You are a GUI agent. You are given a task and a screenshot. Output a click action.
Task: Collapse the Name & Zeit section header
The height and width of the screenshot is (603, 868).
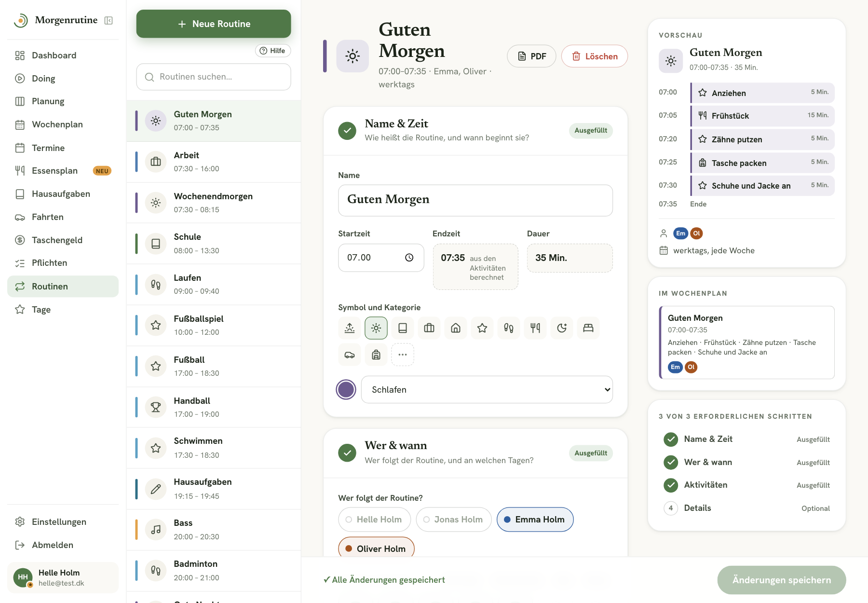(475, 131)
